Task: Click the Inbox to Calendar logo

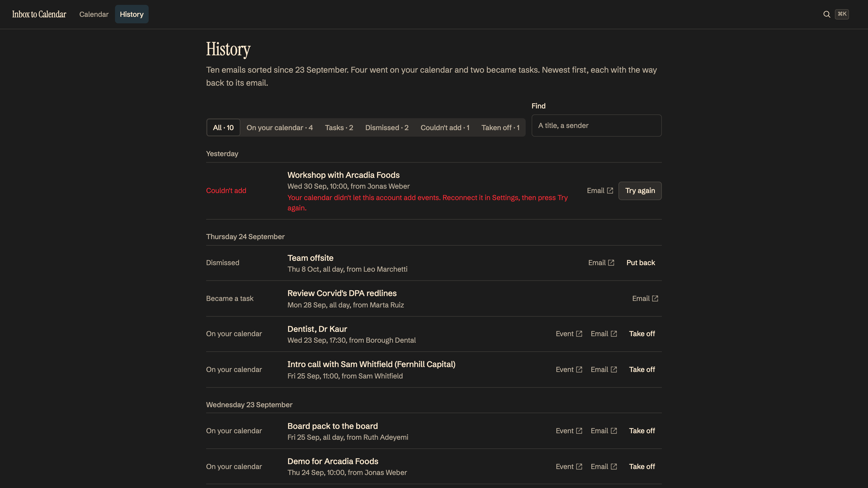Action: (x=39, y=14)
